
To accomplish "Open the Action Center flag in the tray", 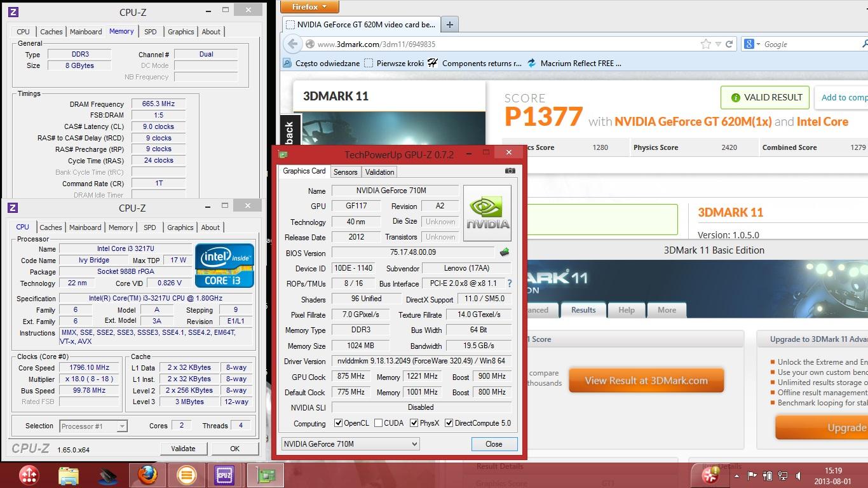I will (752, 475).
